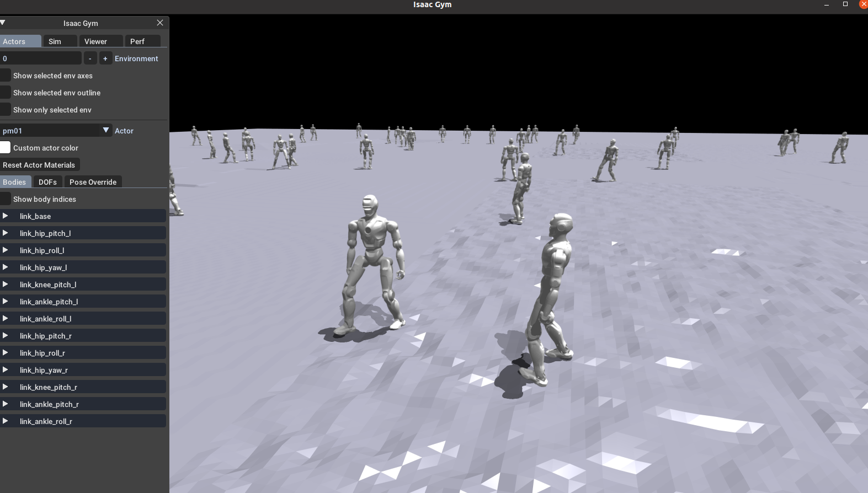Viewport: 868px width, 493px height.
Task: Select the DOFs sub-tab
Action: click(x=48, y=182)
